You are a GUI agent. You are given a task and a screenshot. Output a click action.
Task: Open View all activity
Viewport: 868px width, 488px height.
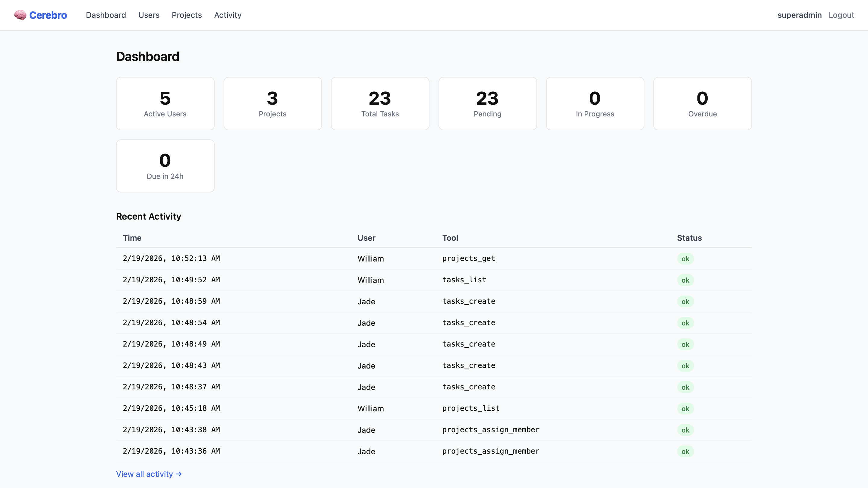click(145, 474)
